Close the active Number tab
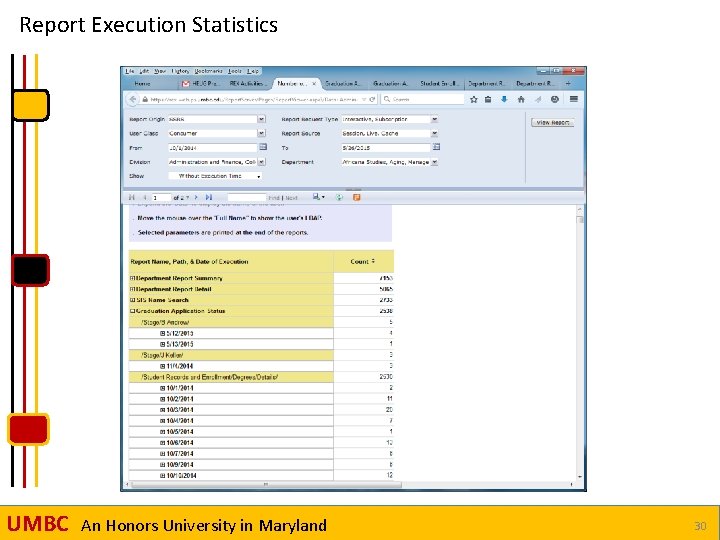 314,84
